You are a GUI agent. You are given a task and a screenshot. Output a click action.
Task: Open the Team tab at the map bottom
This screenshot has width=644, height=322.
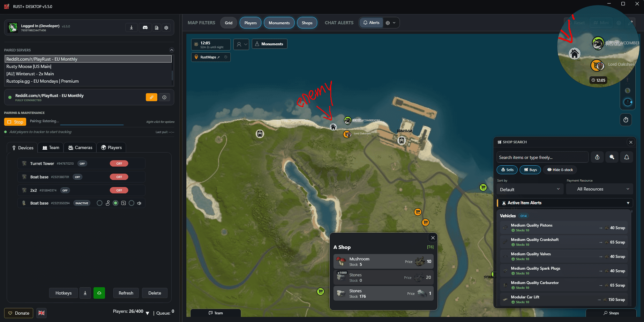(216, 313)
